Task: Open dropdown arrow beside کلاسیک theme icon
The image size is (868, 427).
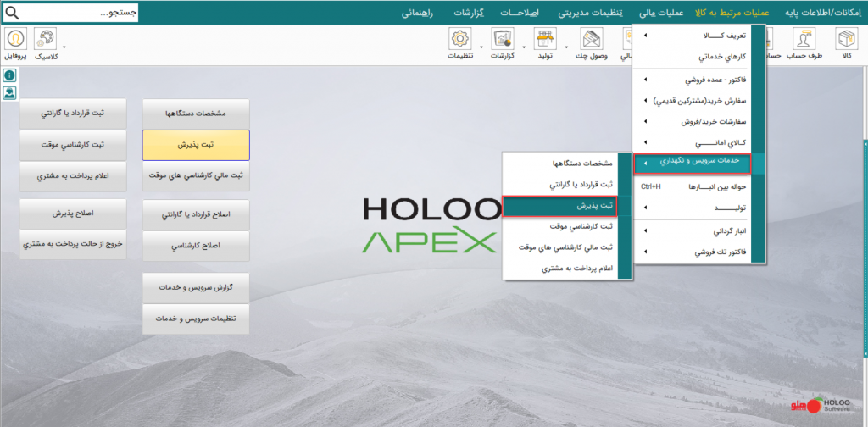Action: (64, 47)
